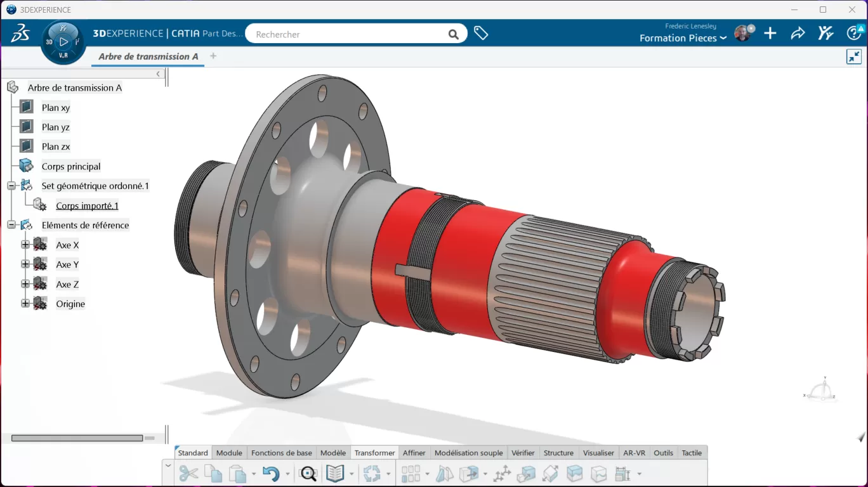
Task: Click the Add (+) icon in top bar
Action: (770, 33)
